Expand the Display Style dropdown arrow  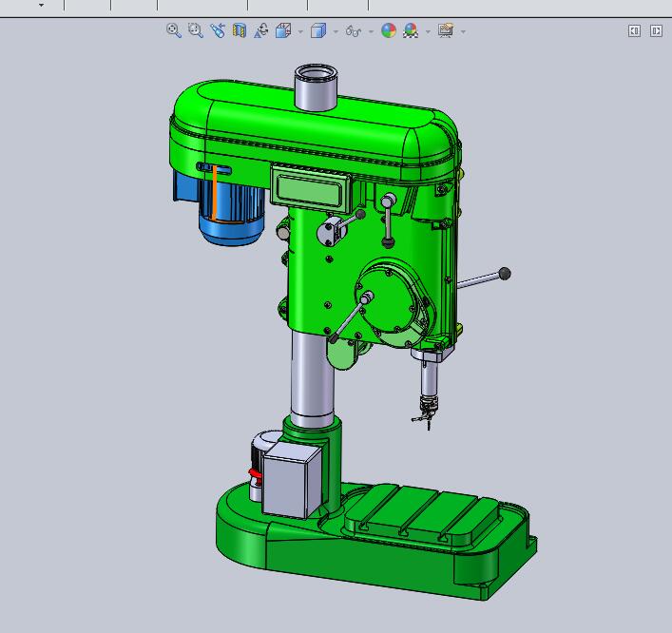(336, 31)
